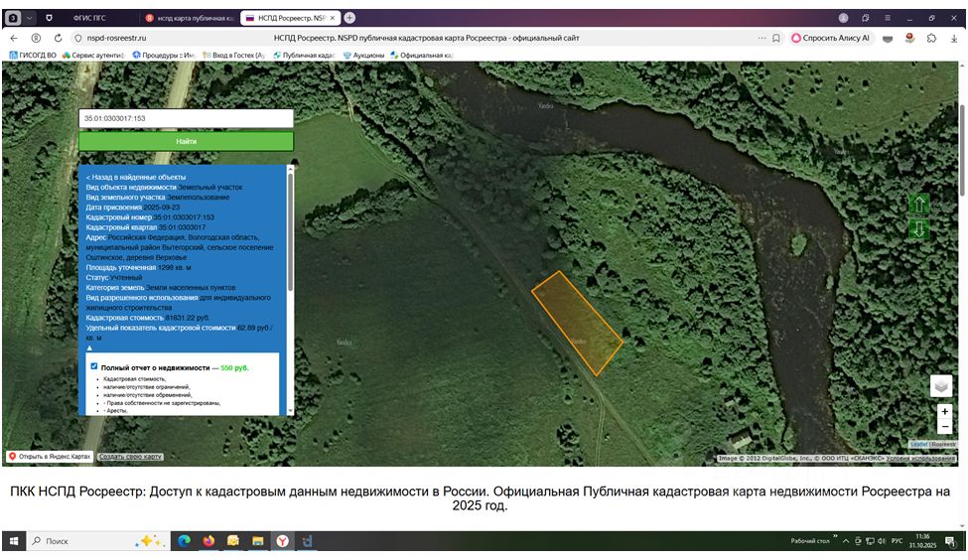968x560 pixels.
Task: Open the three-dots page options in address bar
Action: point(762,38)
